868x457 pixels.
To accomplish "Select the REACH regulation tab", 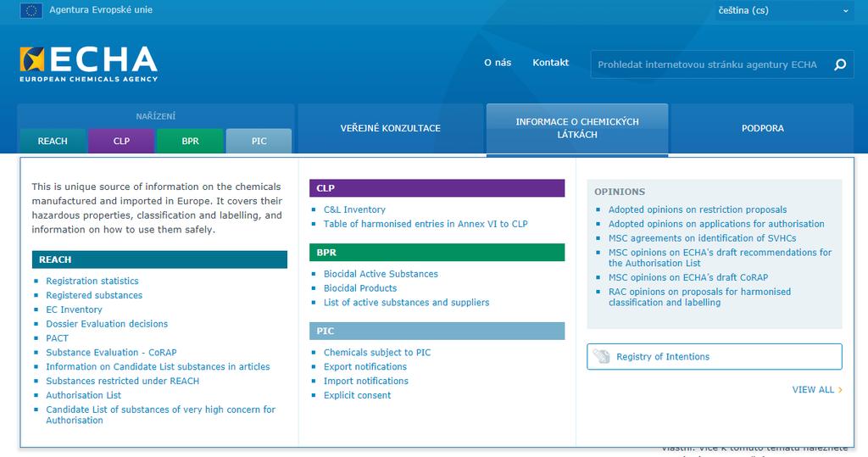I will pos(53,142).
